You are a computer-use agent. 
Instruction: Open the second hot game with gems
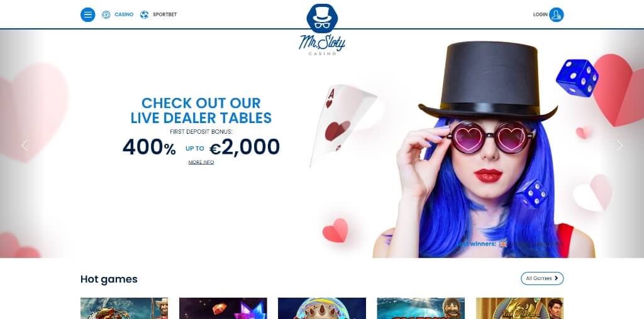[223, 308]
